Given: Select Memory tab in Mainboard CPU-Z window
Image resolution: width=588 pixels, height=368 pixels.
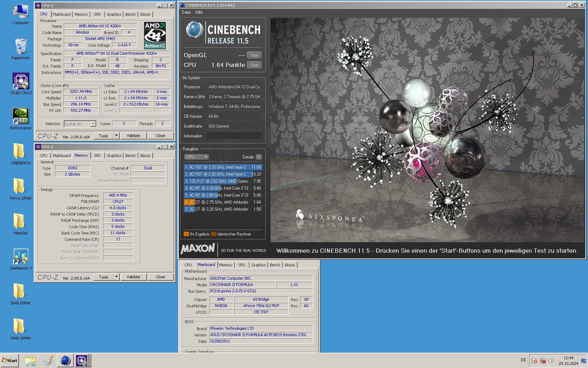Looking at the screenshot, I should coord(226,265).
